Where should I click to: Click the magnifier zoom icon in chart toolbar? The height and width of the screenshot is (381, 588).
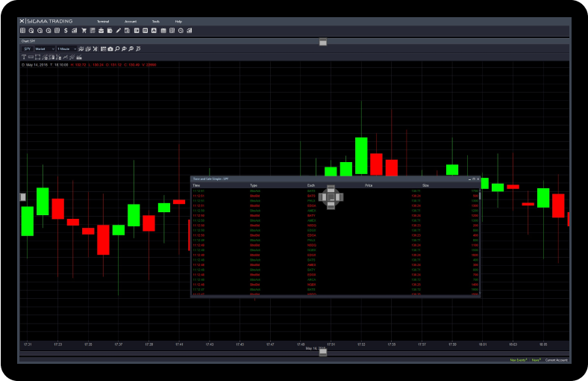tap(117, 49)
